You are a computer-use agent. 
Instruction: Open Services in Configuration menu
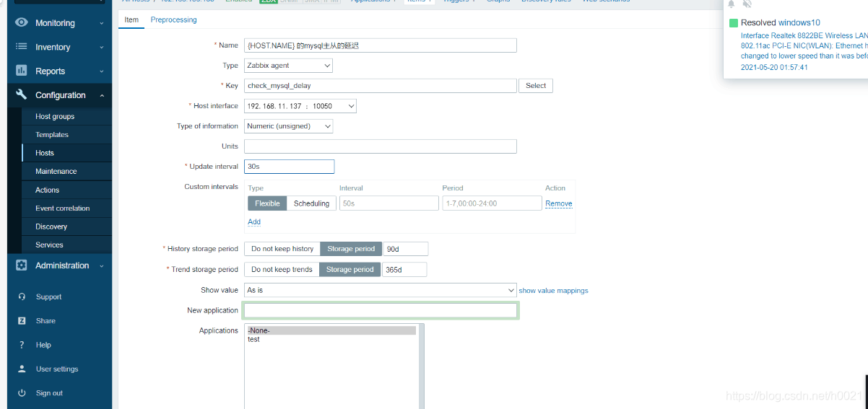(x=49, y=245)
